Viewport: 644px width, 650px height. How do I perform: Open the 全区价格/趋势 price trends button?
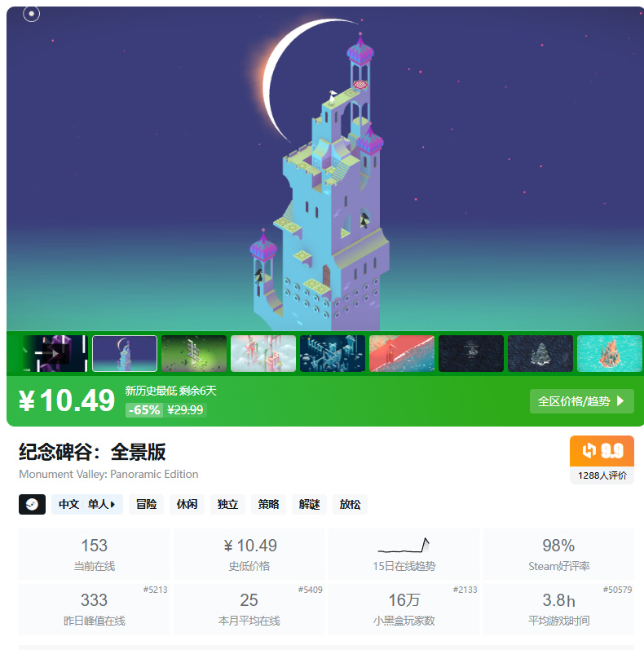coord(582,401)
